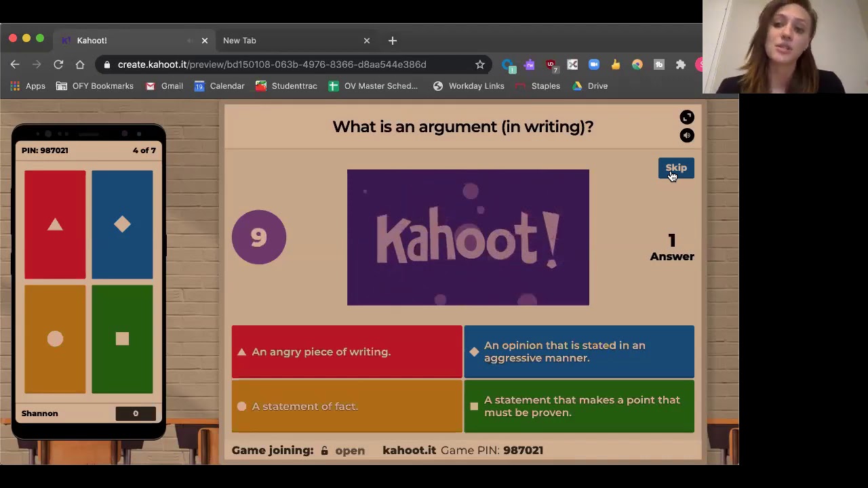
Task: Select answer 'A statement that makes a point that must be proven'
Action: click(x=579, y=406)
